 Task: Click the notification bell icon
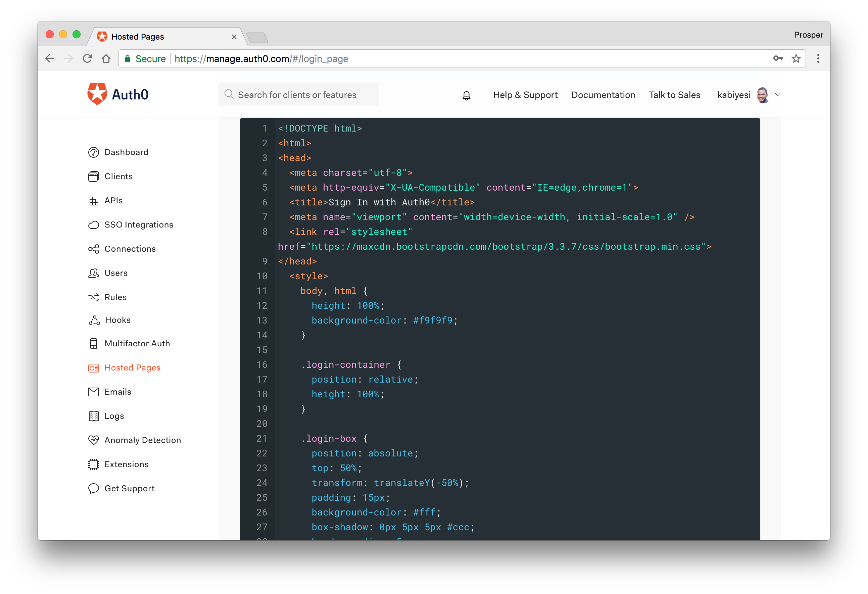click(467, 96)
